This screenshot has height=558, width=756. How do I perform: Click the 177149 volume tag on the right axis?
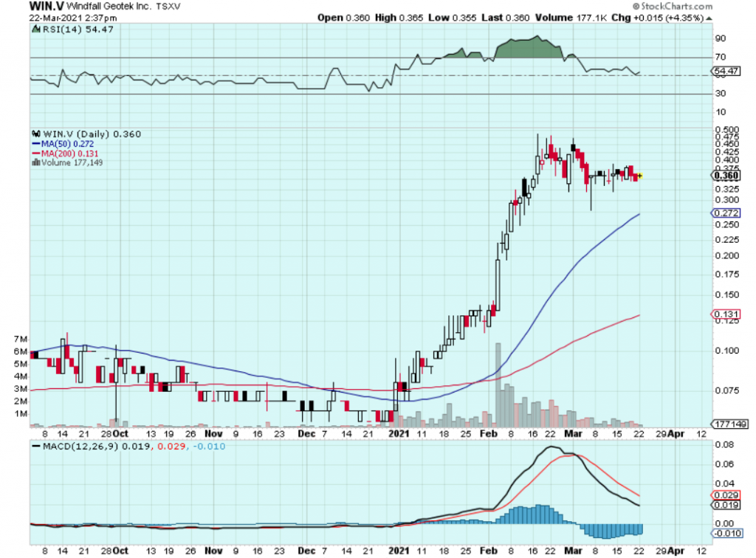[730, 424]
